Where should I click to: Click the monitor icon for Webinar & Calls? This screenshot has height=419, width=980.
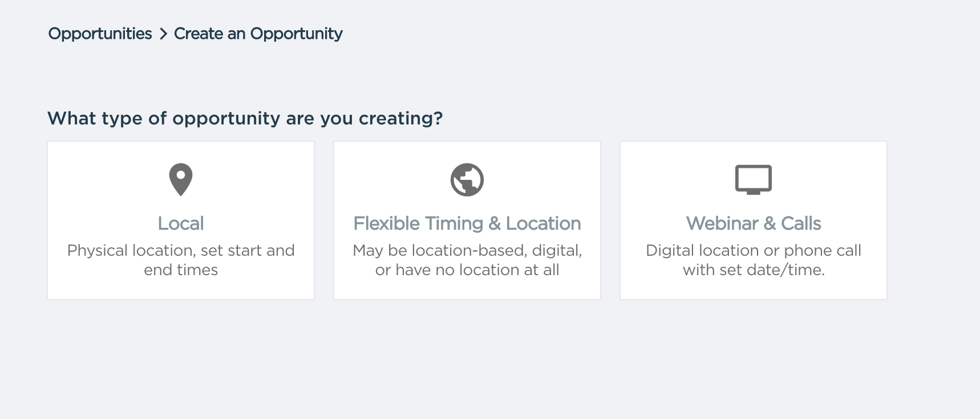753,180
